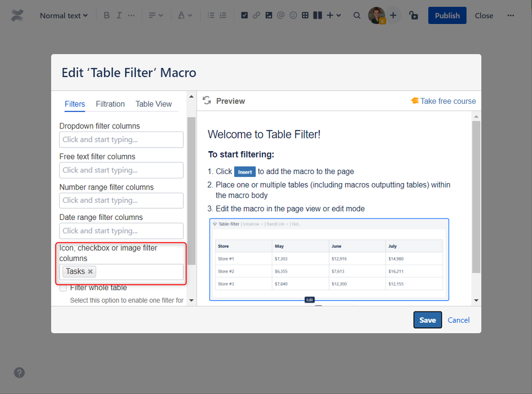Insert a bullet list
The image size is (532, 394).
pyautogui.click(x=211, y=15)
